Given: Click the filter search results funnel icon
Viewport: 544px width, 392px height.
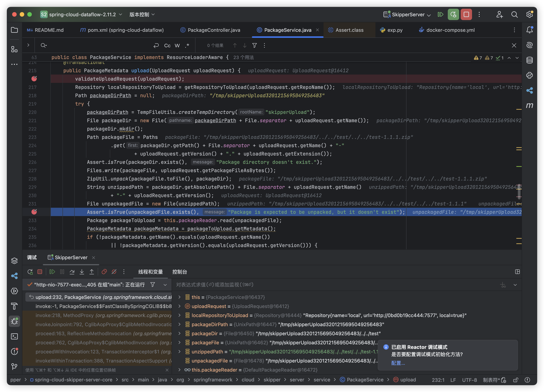Looking at the screenshot, I should click(255, 45).
